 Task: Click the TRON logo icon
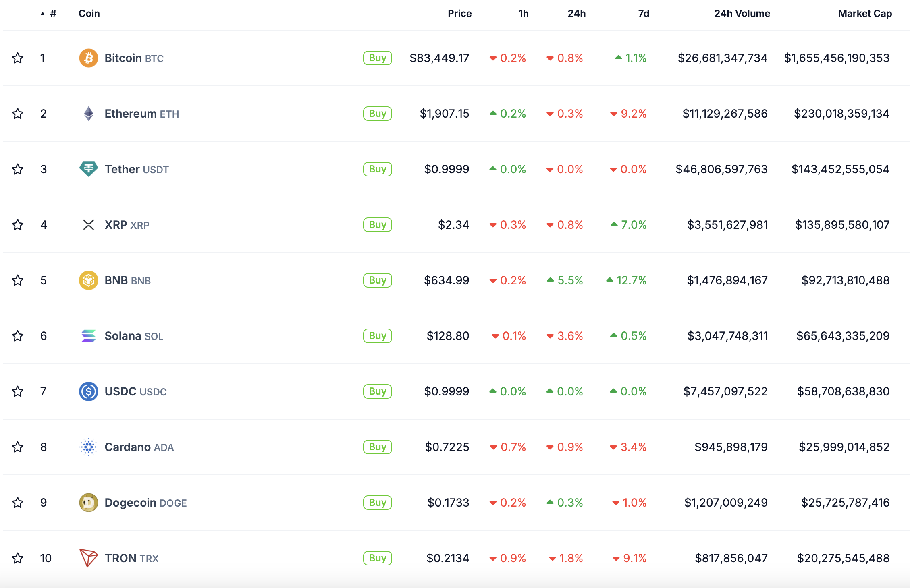tap(89, 558)
